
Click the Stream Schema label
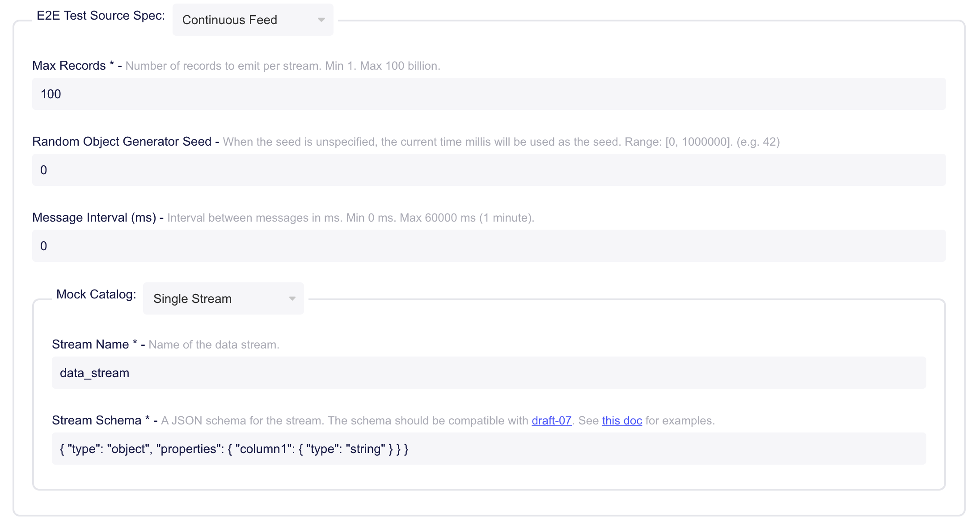pos(97,420)
